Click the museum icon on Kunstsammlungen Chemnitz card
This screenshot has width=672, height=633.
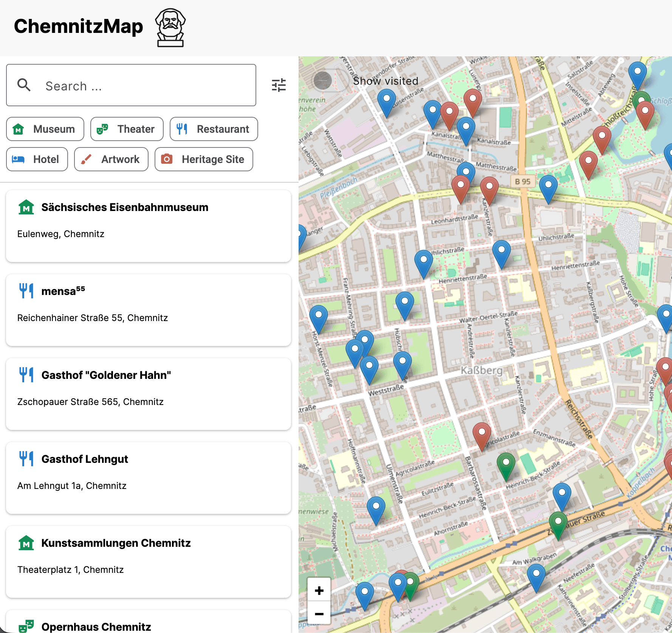pos(26,543)
